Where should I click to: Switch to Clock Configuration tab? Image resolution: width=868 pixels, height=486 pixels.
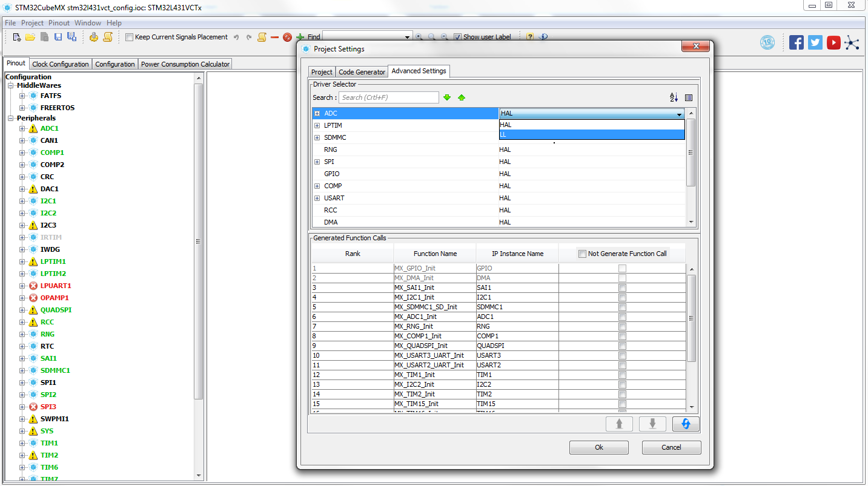61,64
